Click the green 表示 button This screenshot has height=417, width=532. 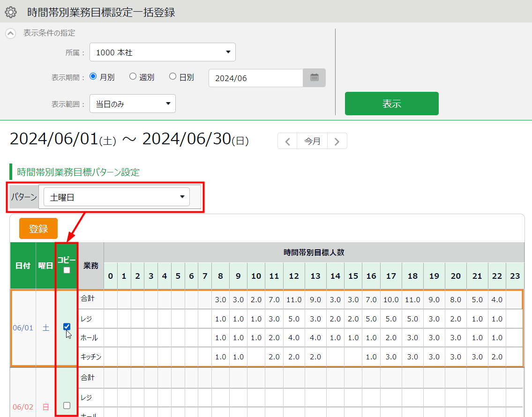click(391, 104)
